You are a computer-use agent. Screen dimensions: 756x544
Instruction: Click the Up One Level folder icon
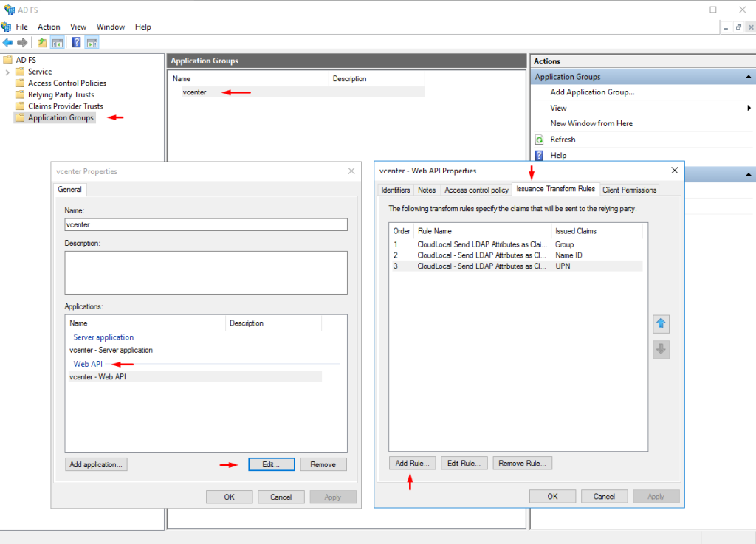[x=43, y=43]
